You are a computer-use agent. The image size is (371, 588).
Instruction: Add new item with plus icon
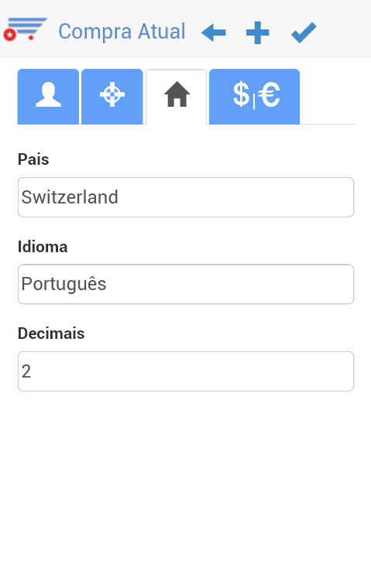(x=258, y=32)
